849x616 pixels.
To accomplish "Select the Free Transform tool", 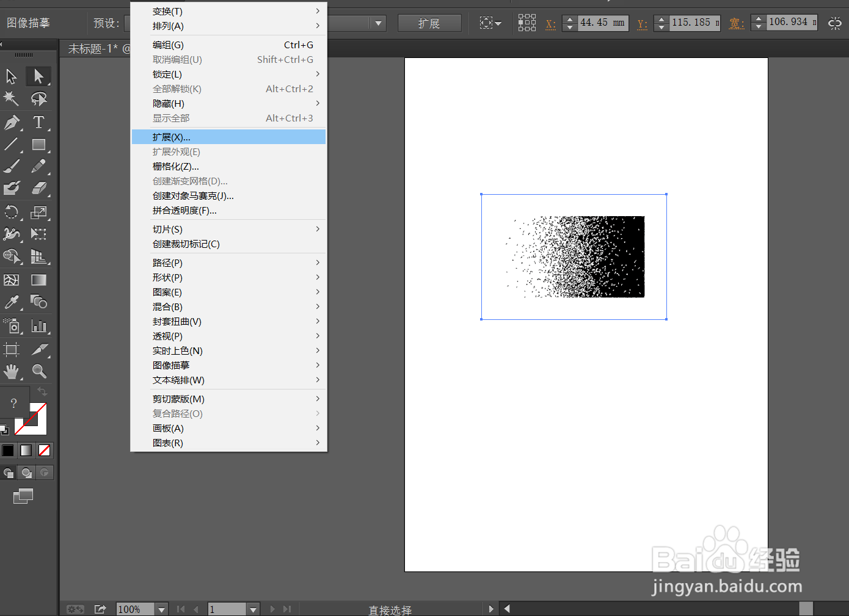I will [38, 234].
